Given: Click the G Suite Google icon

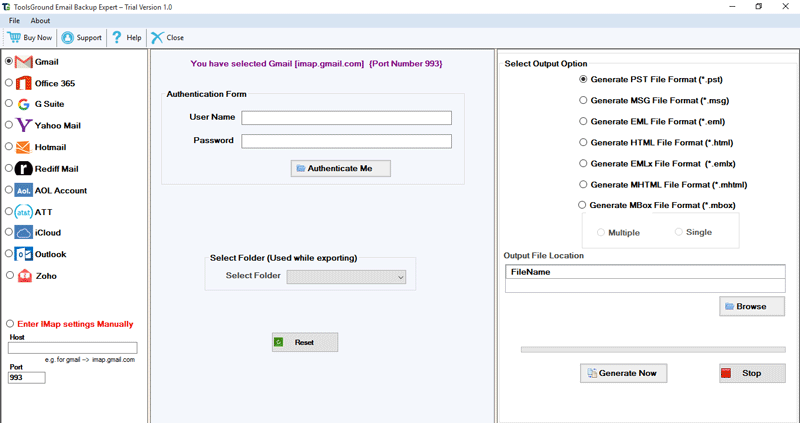Looking at the screenshot, I should (x=24, y=104).
